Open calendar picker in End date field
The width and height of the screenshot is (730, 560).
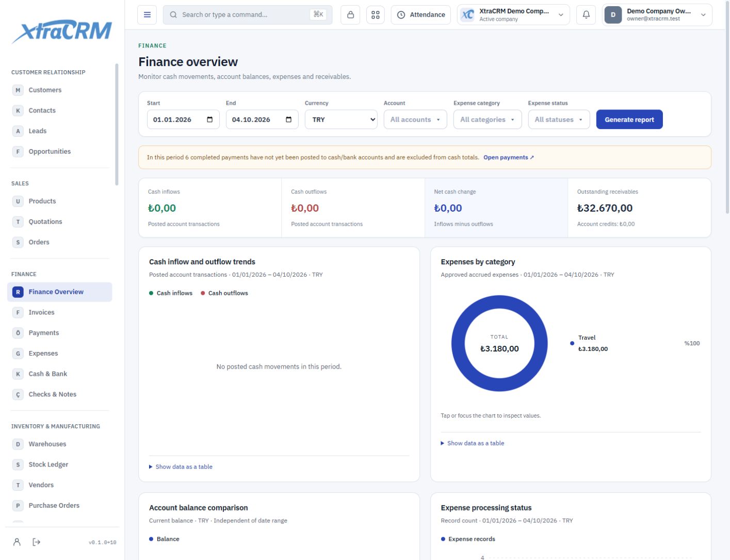click(x=288, y=120)
